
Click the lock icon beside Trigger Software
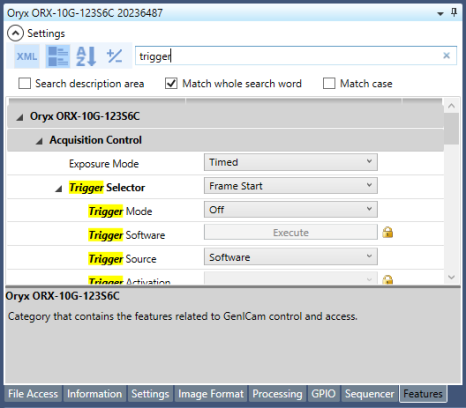tap(387, 232)
